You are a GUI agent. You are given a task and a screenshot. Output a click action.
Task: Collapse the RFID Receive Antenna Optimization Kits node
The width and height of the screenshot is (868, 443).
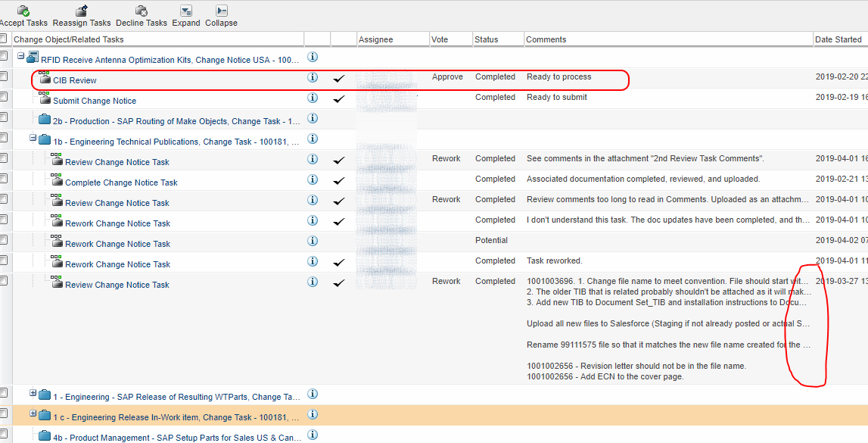(21, 57)
